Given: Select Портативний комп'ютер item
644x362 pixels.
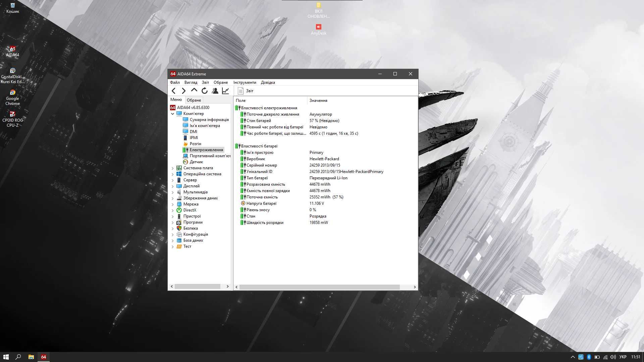Looking at the screenshot, I should point(207,156).
